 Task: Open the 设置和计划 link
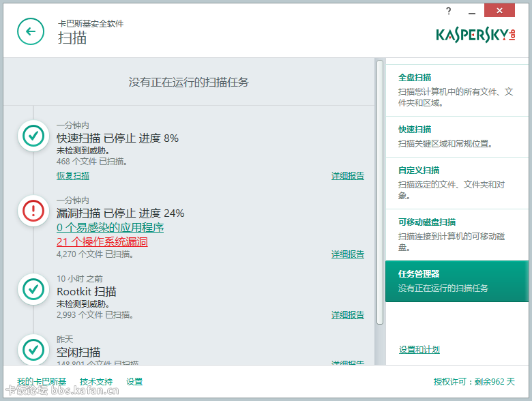tap(419, 349)
